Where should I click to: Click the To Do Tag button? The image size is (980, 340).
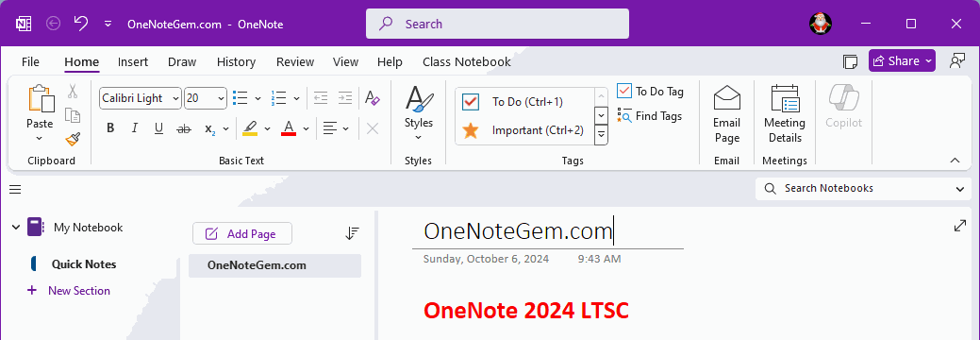[x=650, y=92]
